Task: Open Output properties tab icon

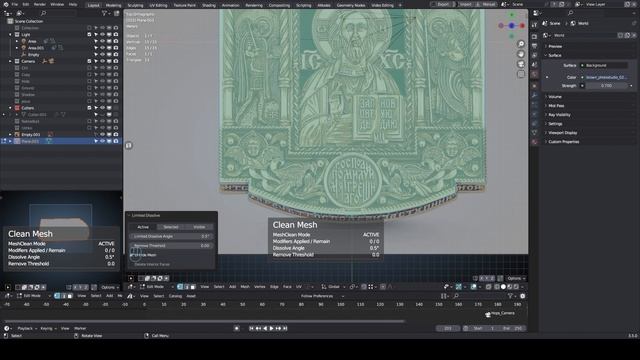Action: point(534,46)
